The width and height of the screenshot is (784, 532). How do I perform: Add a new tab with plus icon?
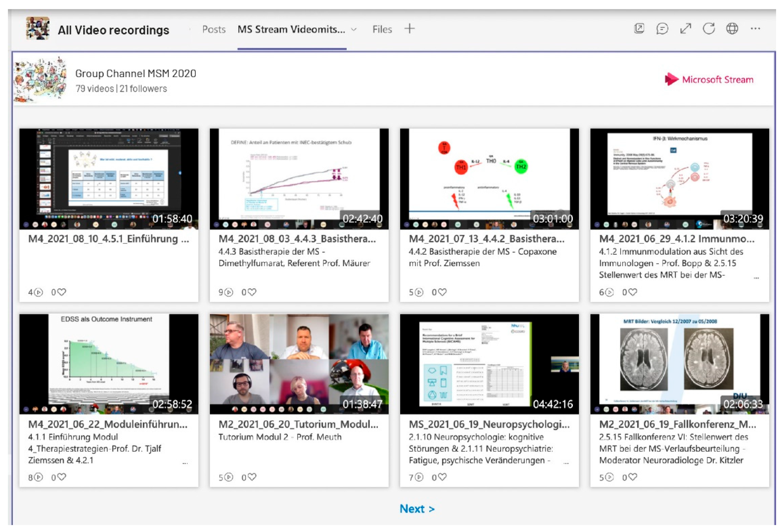(x=410, y=29)
